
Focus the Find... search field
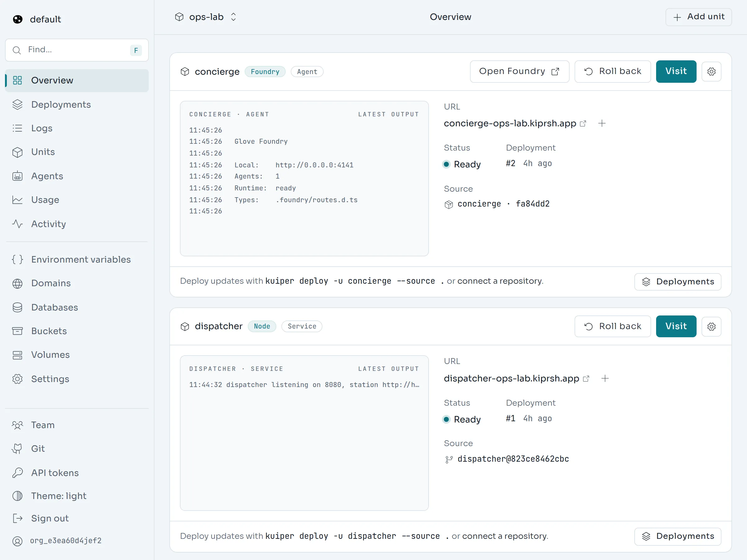point(77,50)
